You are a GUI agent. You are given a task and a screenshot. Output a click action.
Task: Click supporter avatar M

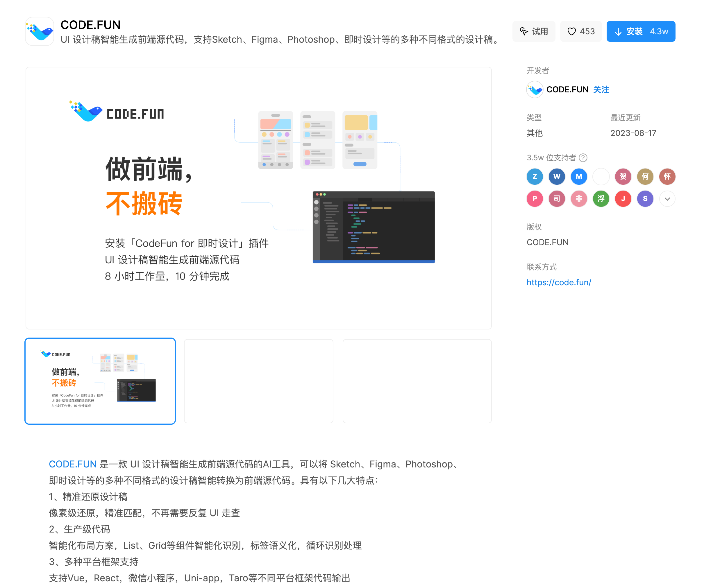pyautogui.click(x=579, y=177)
